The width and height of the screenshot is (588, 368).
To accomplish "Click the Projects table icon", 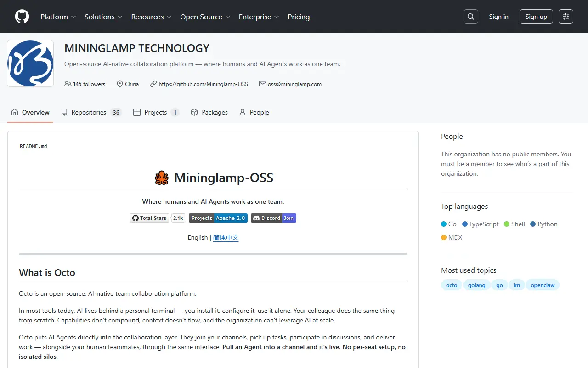I will coord(137,112).
